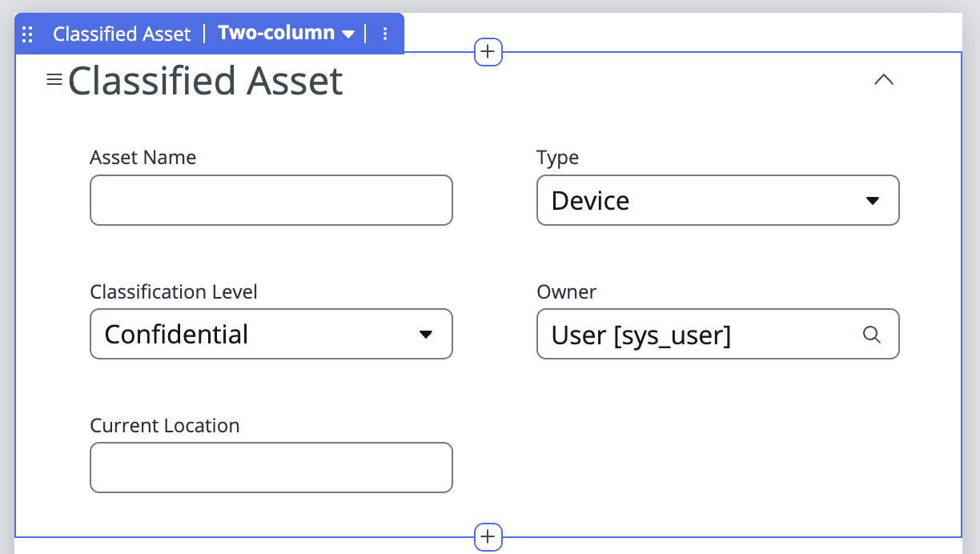Collapse the Classified Asset section with the chevron
The width and height of the screenshot is (980, 554).
(x=883, y=79)
